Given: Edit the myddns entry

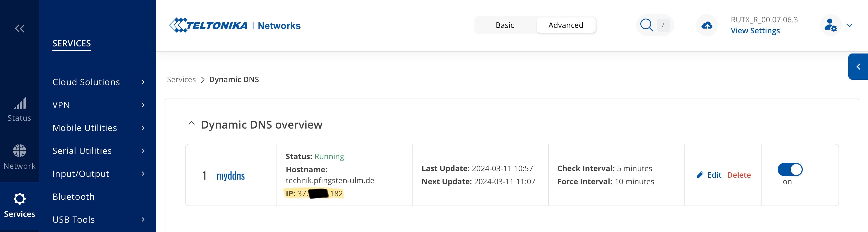Looking at the screenshot, I should tap(709, 175).
